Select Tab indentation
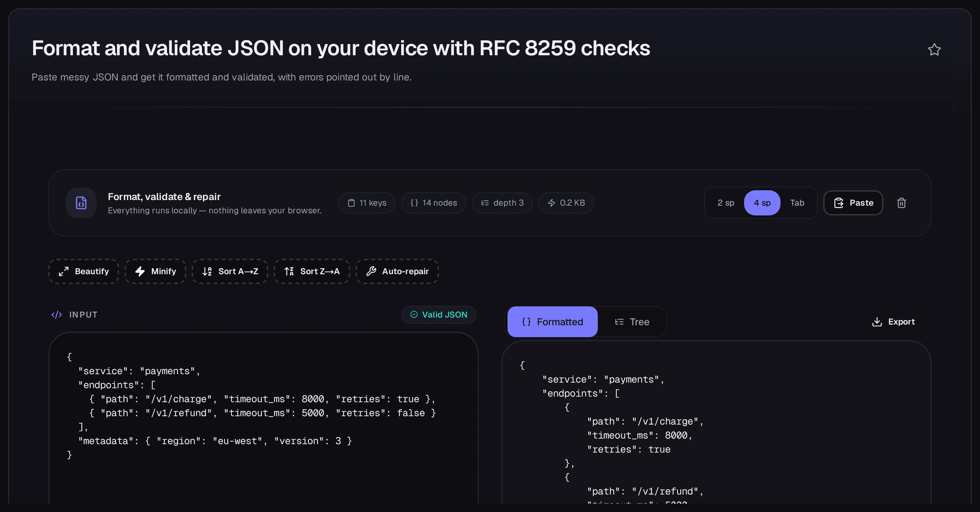This screenshot has height=512, width=980. click(797, 202)
